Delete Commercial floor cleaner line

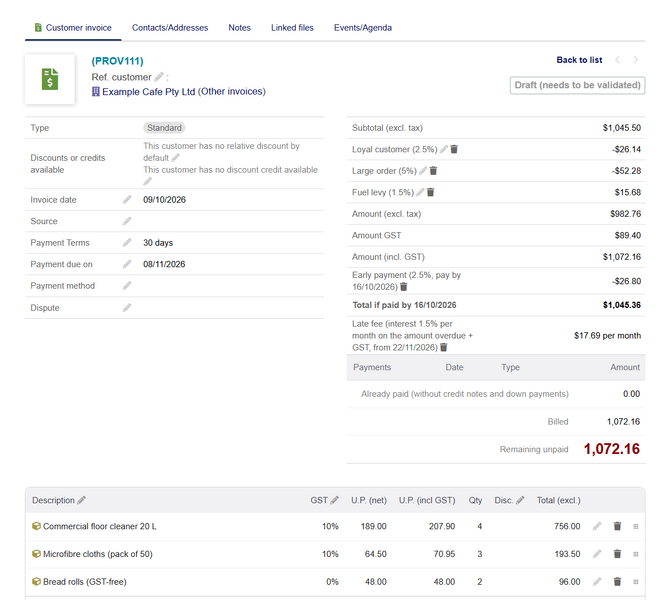coord(617,526)
